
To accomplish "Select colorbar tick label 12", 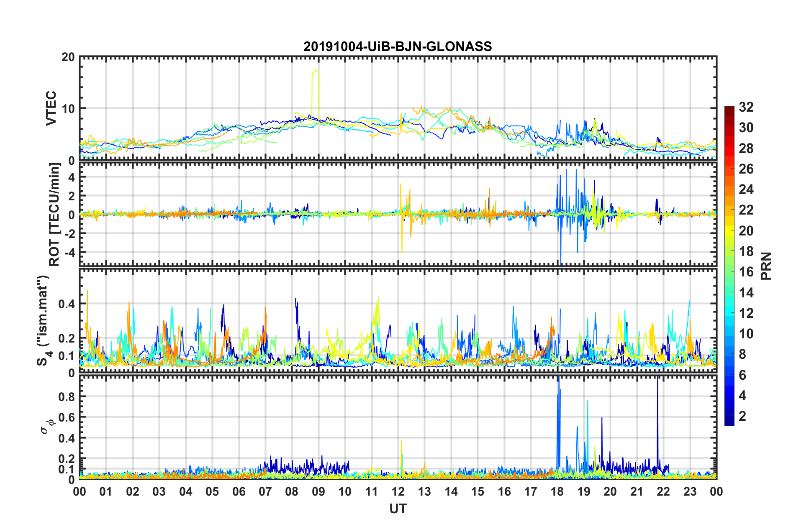I will [x=746, y=313].
